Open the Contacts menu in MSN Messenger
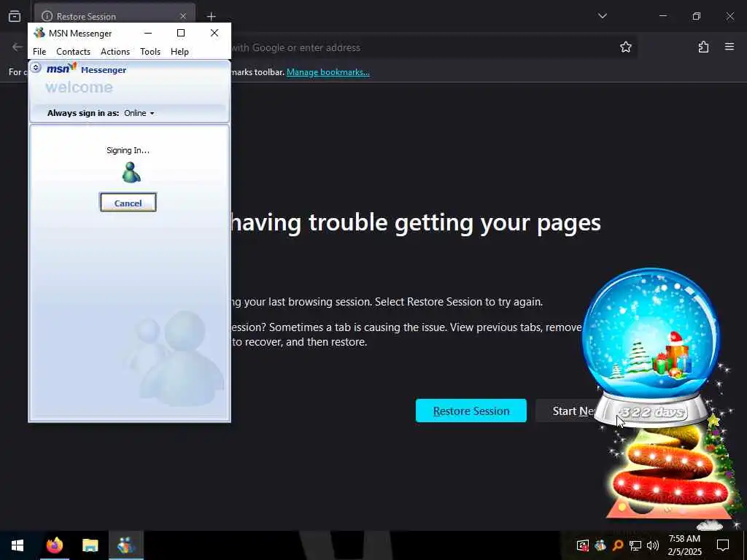 pos(74,52)
